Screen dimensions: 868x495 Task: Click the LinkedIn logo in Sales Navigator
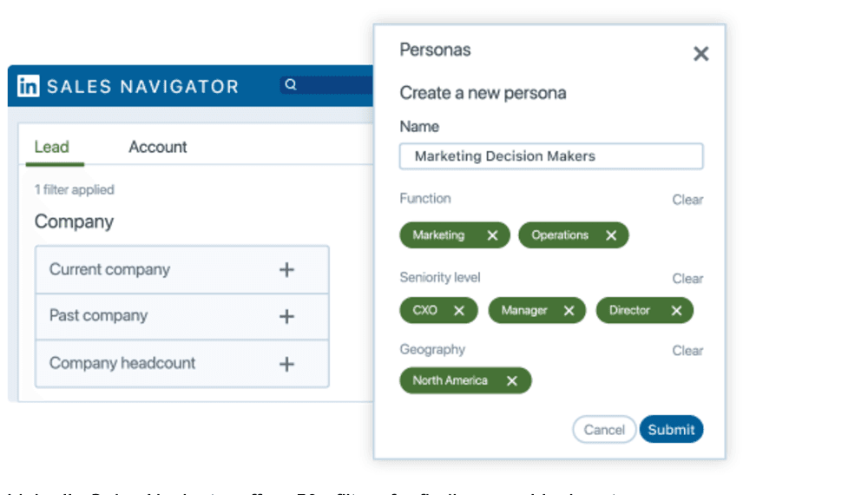29,86
